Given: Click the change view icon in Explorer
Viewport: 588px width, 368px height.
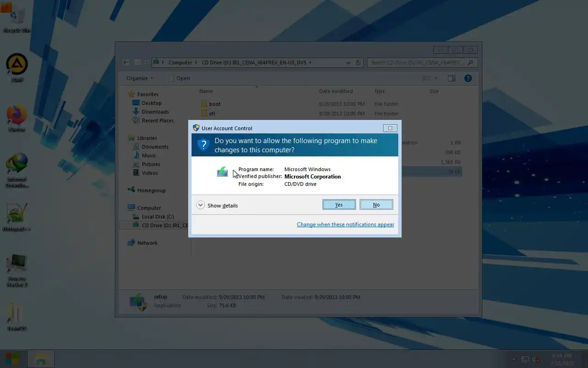Looking at the screenshot, I should [x=426, y=78].
